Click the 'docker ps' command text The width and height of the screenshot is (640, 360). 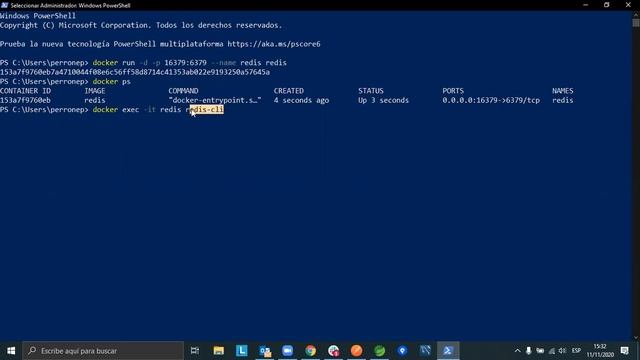click(111, 81)
